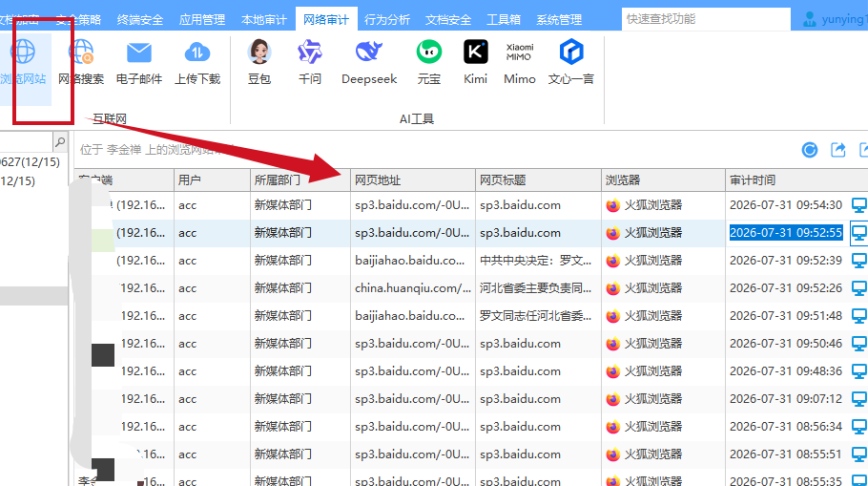The width and height of the screenshot is (868, 486).
Task: Click the 快速查找功能 search field
Action: [706, 19]
